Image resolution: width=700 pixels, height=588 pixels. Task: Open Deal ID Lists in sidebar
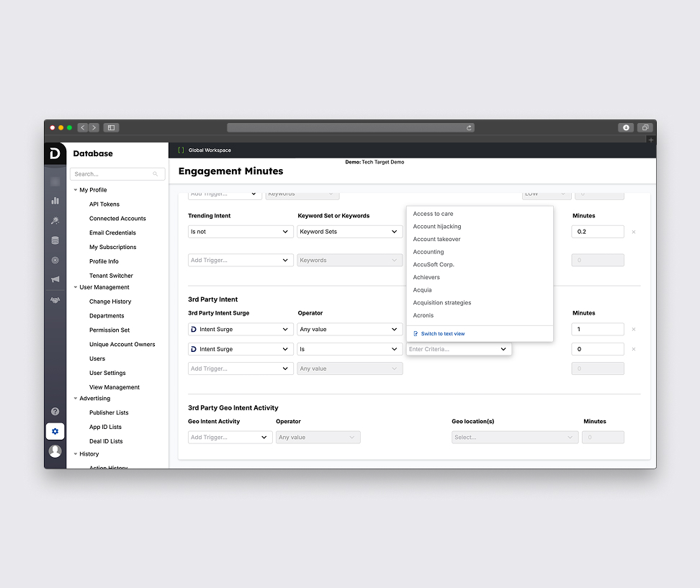point(106,441)
